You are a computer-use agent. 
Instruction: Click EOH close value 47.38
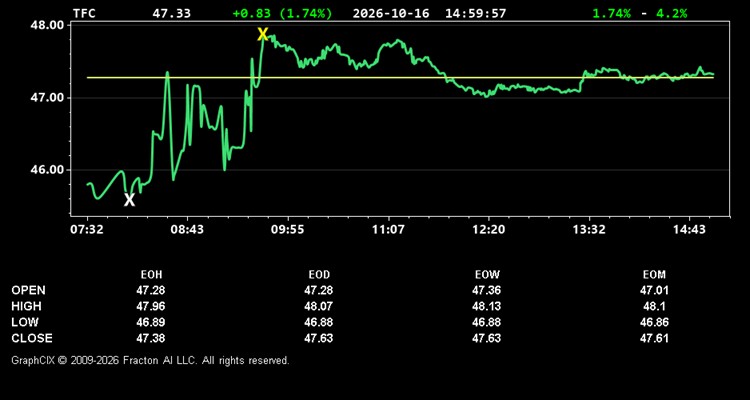pyautogui.click(x=151, y=338)
